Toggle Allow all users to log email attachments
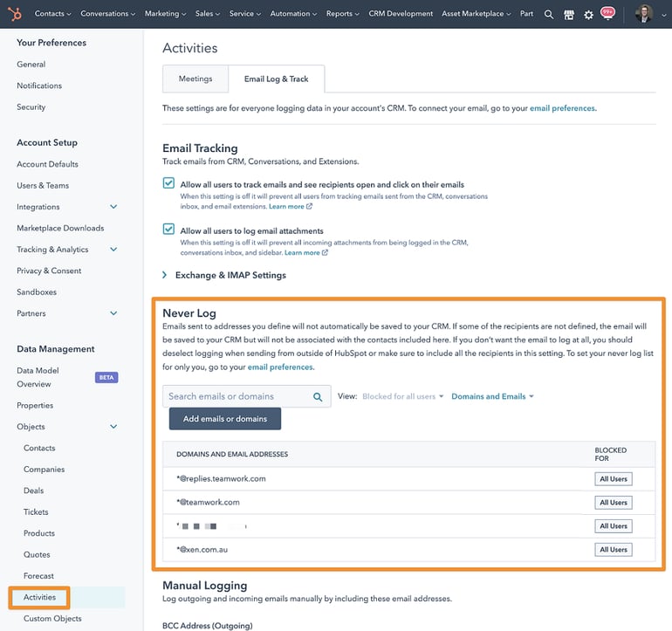 (x=168, y=229)
